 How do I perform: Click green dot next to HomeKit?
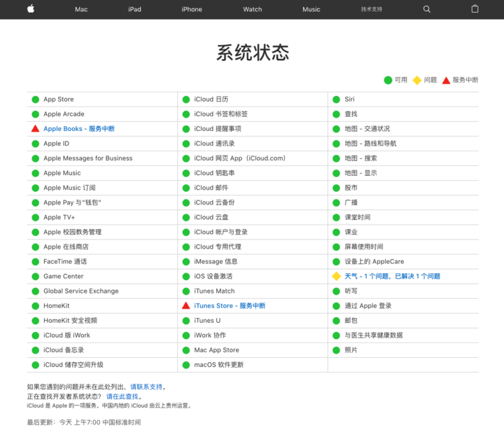click(x=36, y=306)
